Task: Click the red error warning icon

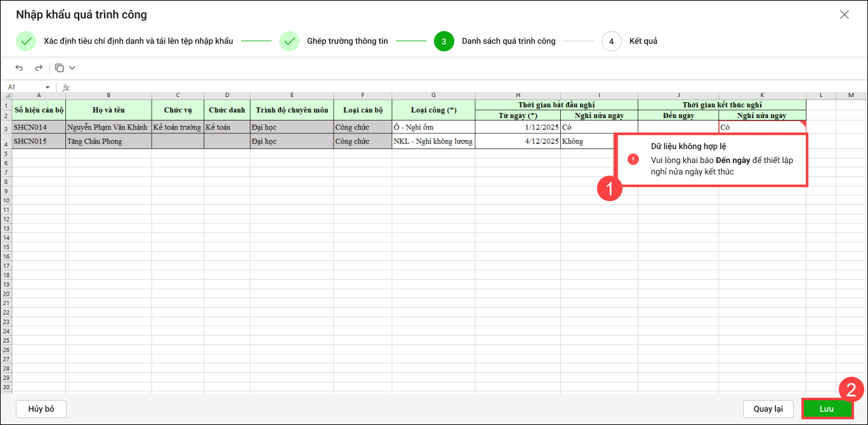Action: pos(633,160)
